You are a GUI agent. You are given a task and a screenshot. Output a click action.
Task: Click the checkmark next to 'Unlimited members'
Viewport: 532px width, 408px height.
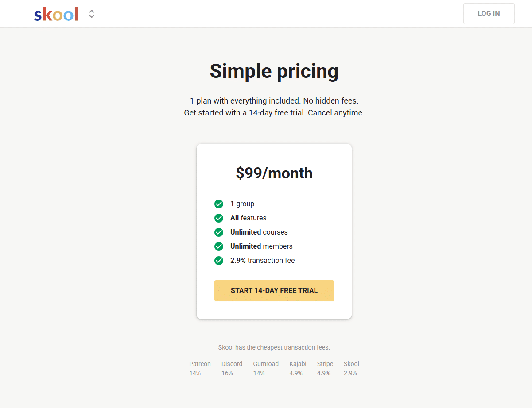click(x=219, y=246)
